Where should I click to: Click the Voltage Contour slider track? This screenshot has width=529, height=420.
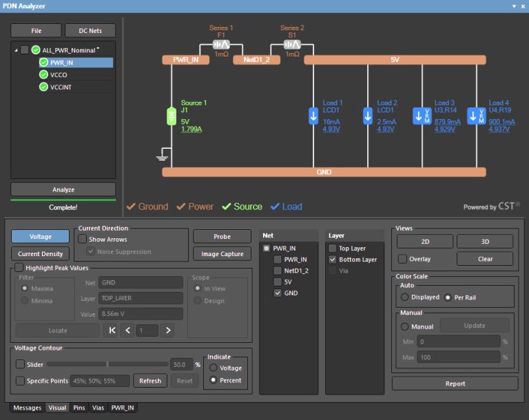click(x=107, y=364)
